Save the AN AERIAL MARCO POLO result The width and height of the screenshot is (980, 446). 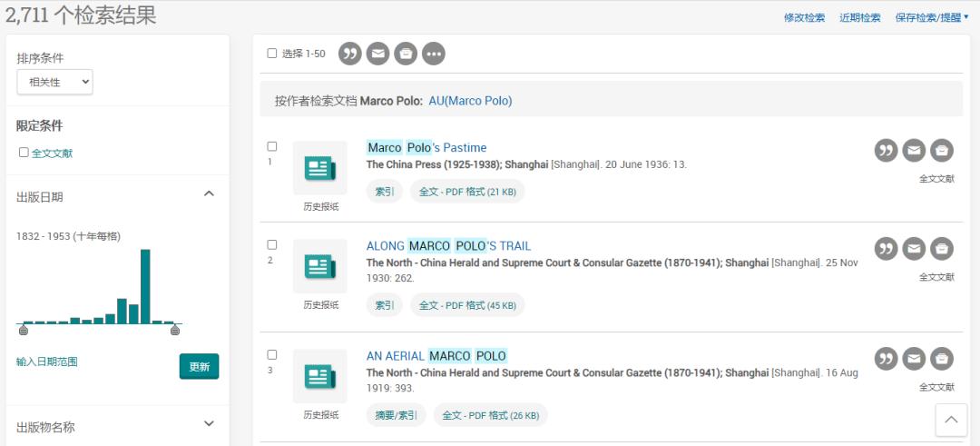coord(942,359)
